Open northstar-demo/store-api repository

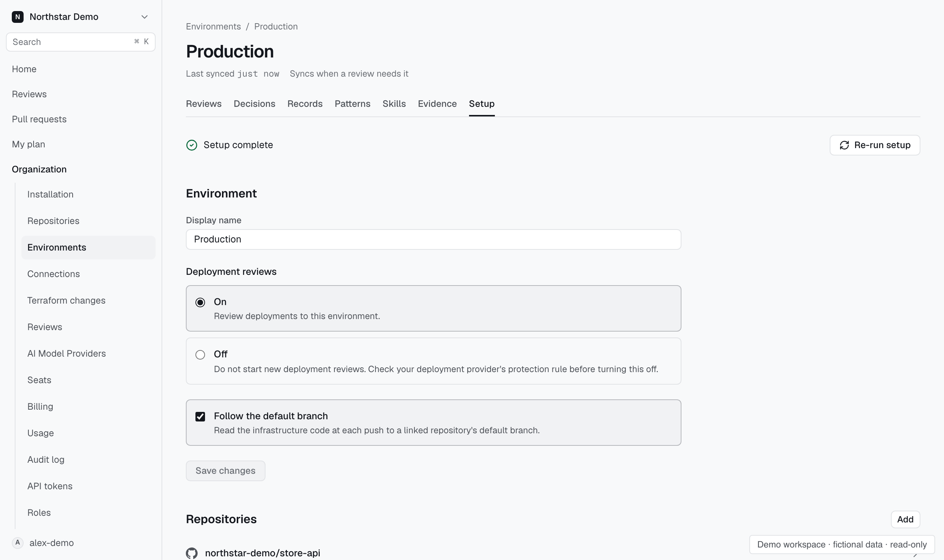263,553
